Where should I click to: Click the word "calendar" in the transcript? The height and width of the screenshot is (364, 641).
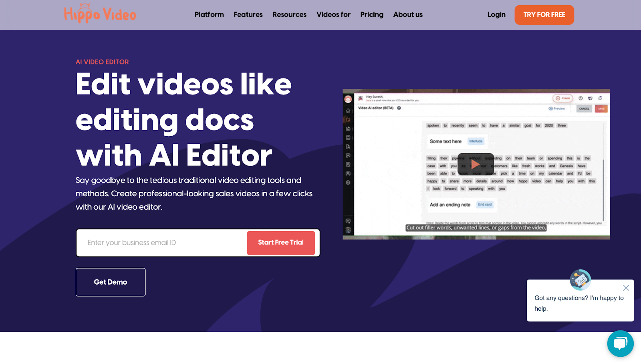[x=555, y=173]
